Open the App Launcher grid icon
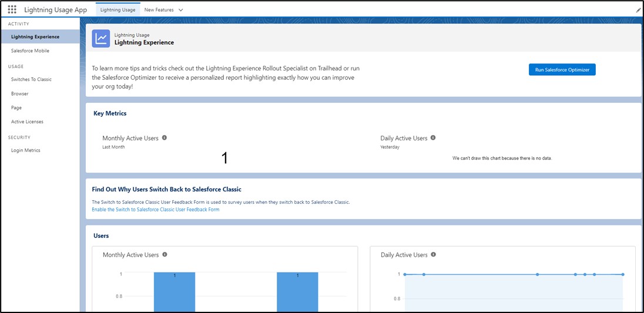The height and width of the screenshot is (313, 644). tap(12, 9)
